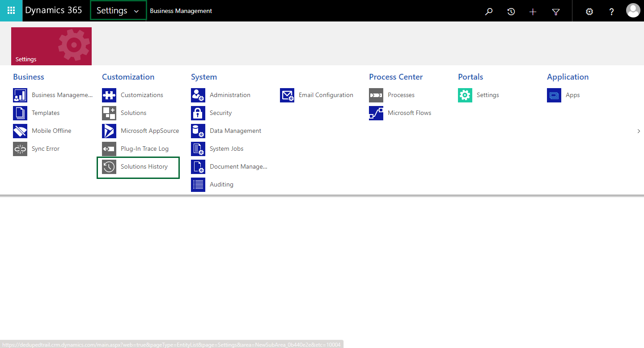Open the Security lock icon

(x=198, y=113)
